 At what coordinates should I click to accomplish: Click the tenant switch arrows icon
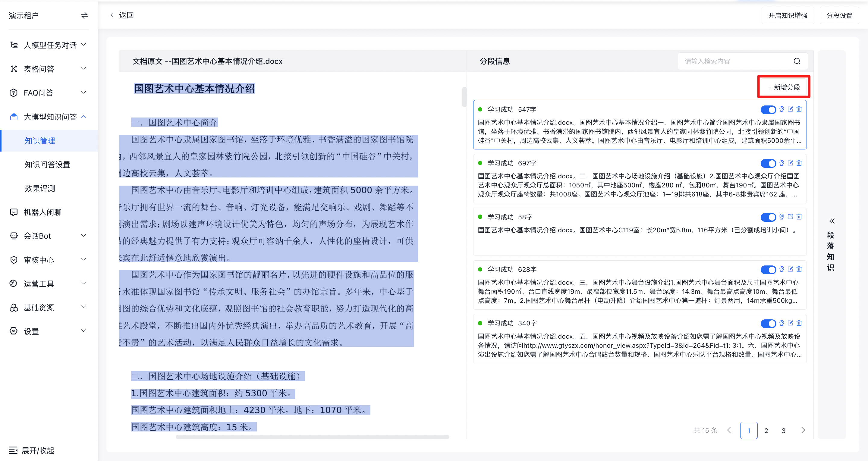[84, 15]
